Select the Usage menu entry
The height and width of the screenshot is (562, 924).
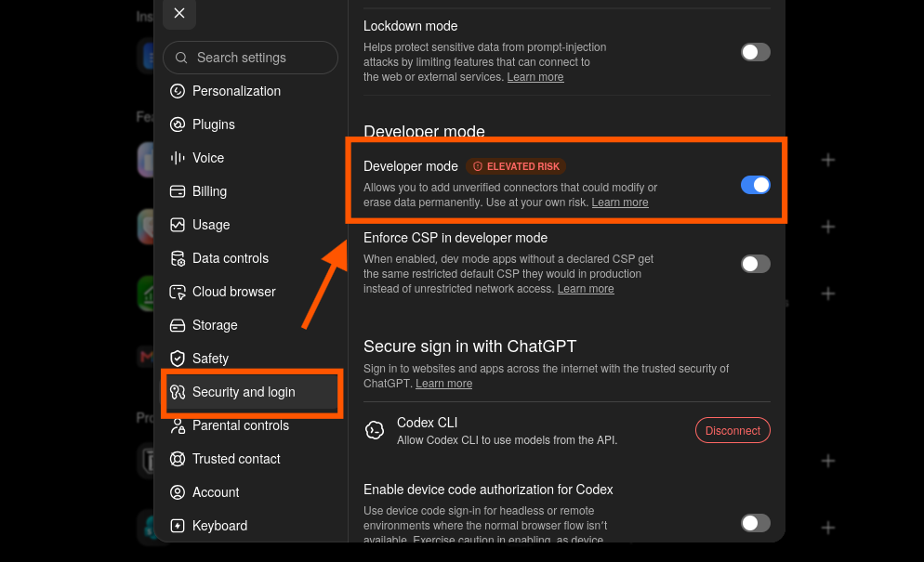(250, 225)
